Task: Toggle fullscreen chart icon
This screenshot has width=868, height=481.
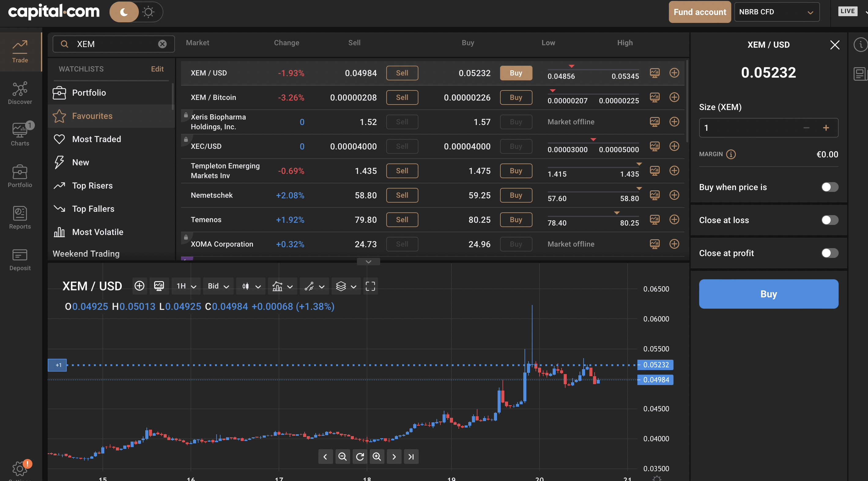Action: coord(370,286)
